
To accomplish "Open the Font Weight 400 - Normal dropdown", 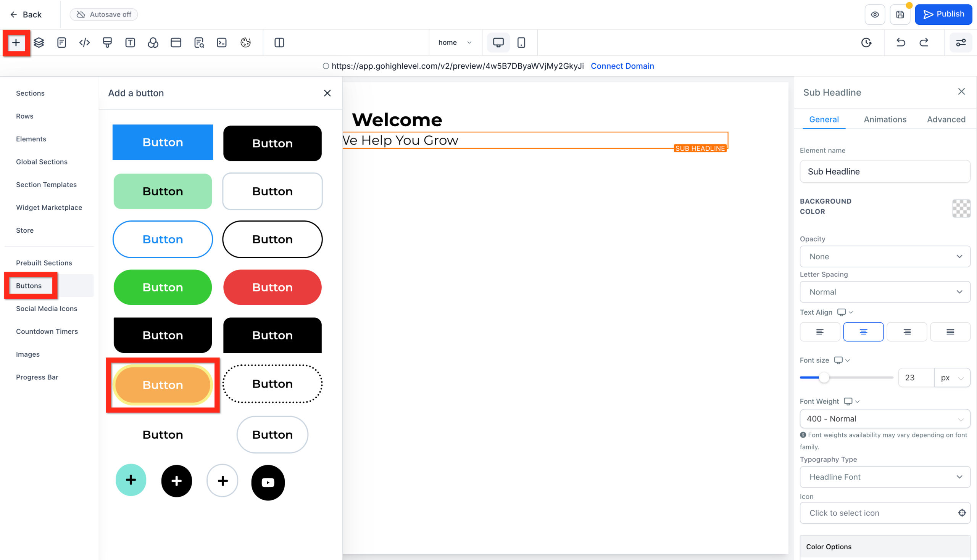I will (885, 418).
